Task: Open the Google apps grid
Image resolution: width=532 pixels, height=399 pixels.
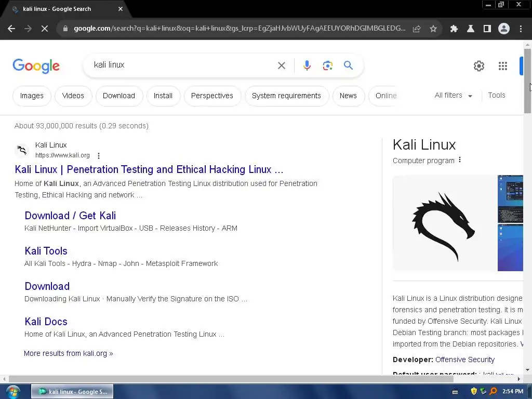Action: click(503, 66)
